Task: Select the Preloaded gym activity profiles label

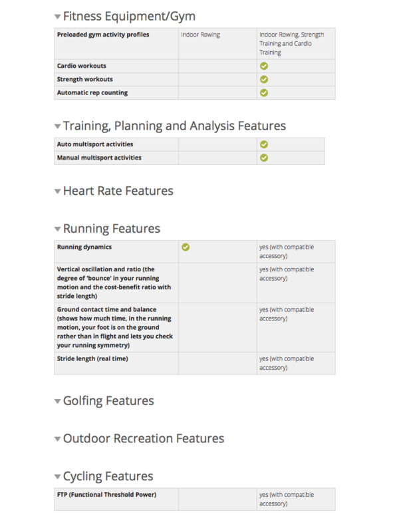Action: tap(103, 35)
